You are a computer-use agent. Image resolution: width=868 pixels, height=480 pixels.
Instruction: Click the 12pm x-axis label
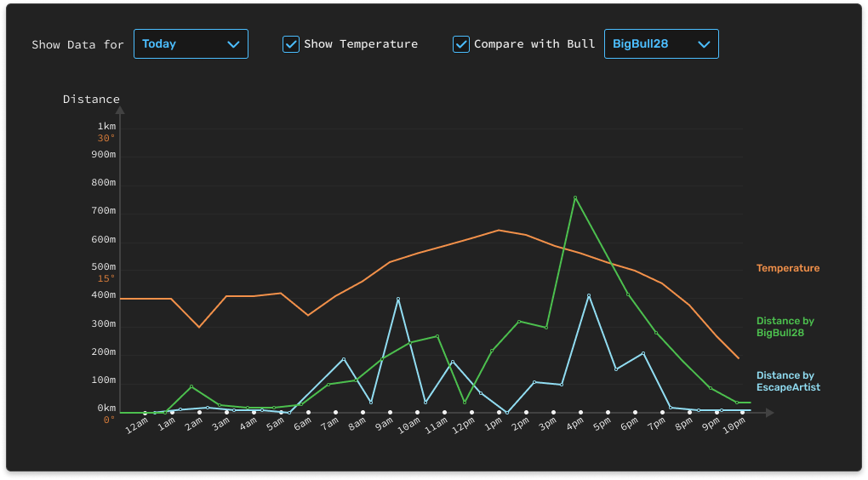pyautogui.click(x=463, y=426)
